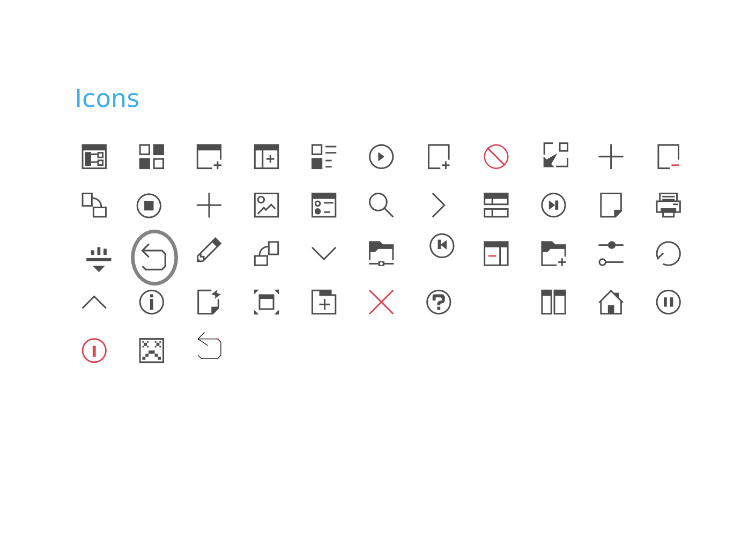Click the printer icon
Image resolution: width=756 pixels, height=542 pixels.
coord(668,205)
